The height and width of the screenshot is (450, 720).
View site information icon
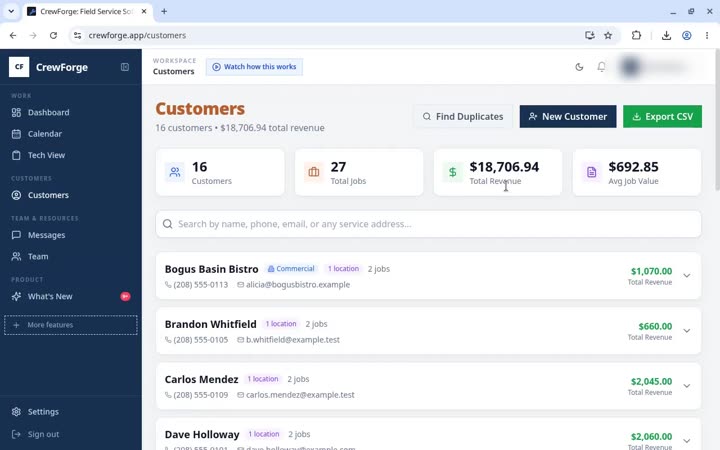coord(78,35)
